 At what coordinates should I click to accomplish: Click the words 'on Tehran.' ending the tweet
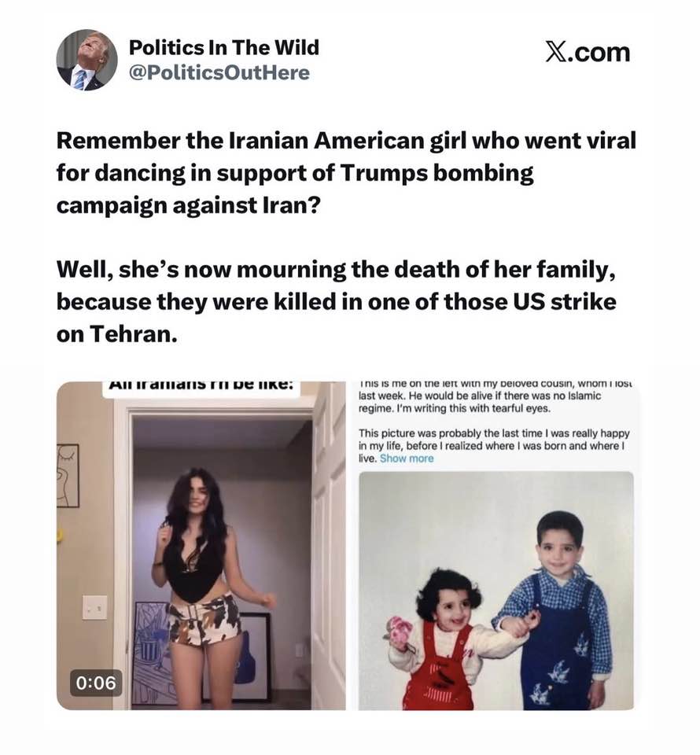[x=117, y=333]
